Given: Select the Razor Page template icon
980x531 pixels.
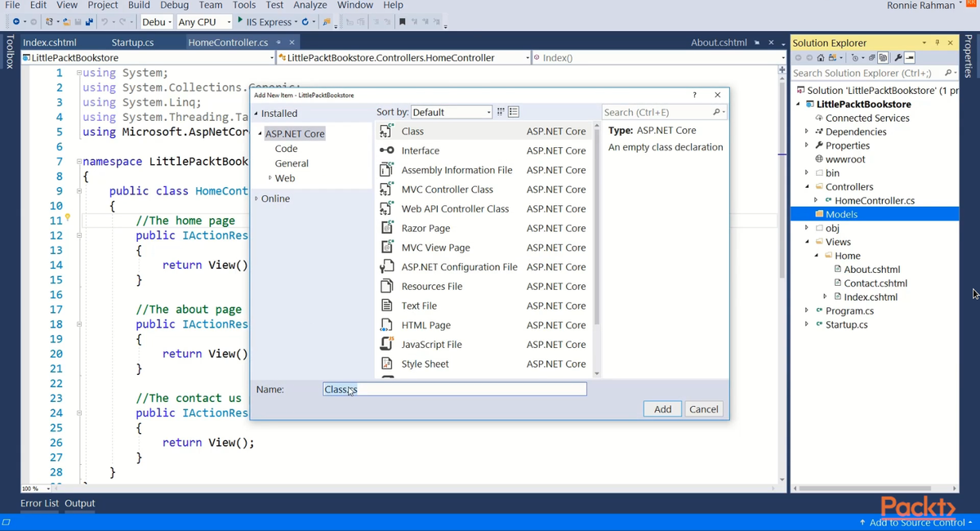Looking at the screenshot, I should 387,228.
